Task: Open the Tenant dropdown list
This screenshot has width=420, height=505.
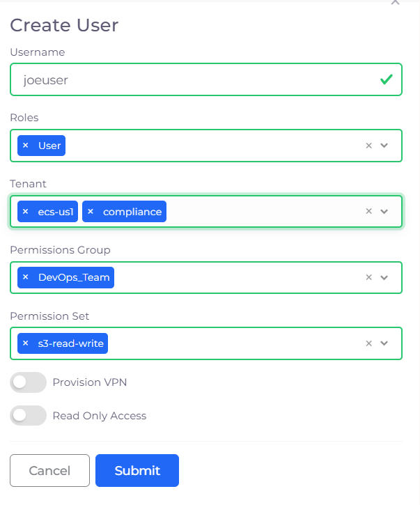Action: (x=384, y=212)
